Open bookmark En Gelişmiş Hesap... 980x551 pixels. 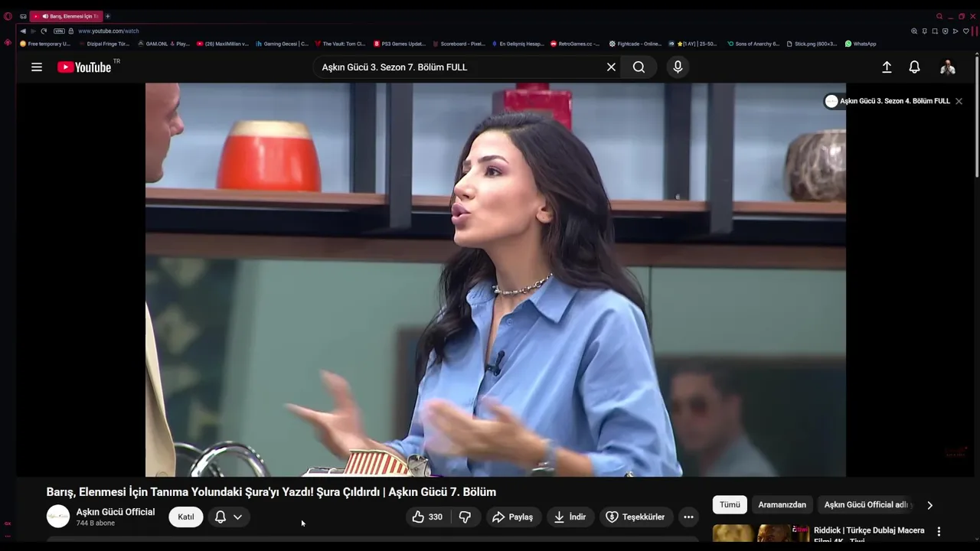(x=518, y=44)
